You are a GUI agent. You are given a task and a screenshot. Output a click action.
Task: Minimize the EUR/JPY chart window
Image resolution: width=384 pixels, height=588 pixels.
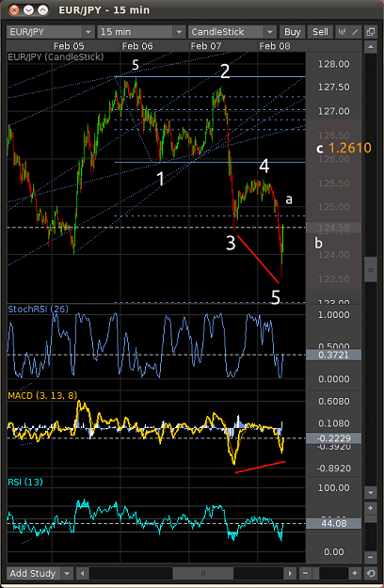pos(29,10)
